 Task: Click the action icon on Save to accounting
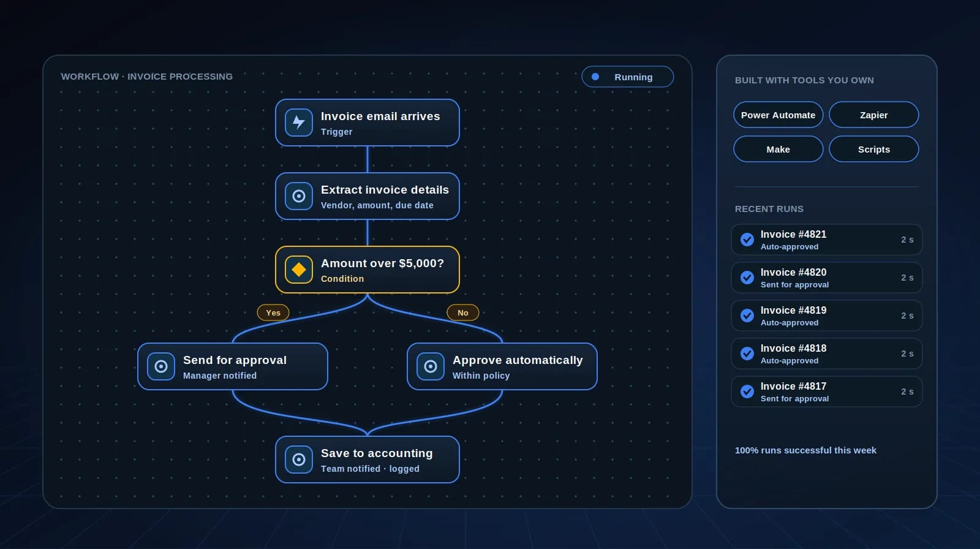pyautogui.click(x=299, y=460)
